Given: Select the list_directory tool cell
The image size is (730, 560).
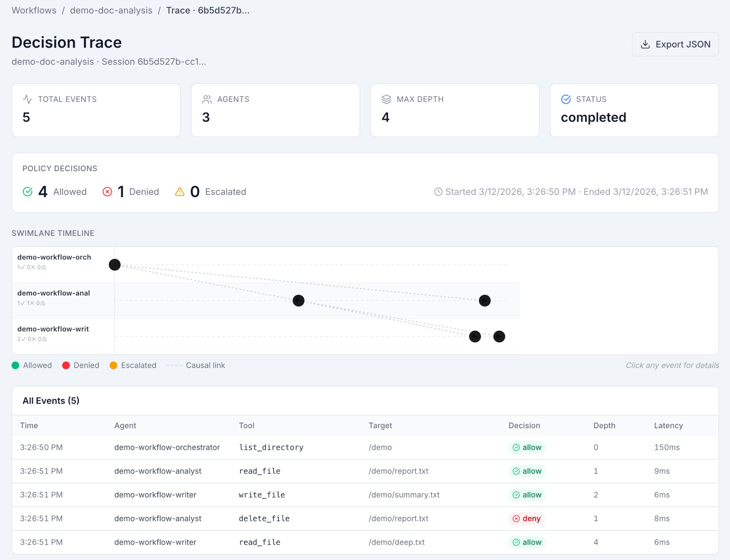Looking at the screenshot, I should [x=271, y=447].
